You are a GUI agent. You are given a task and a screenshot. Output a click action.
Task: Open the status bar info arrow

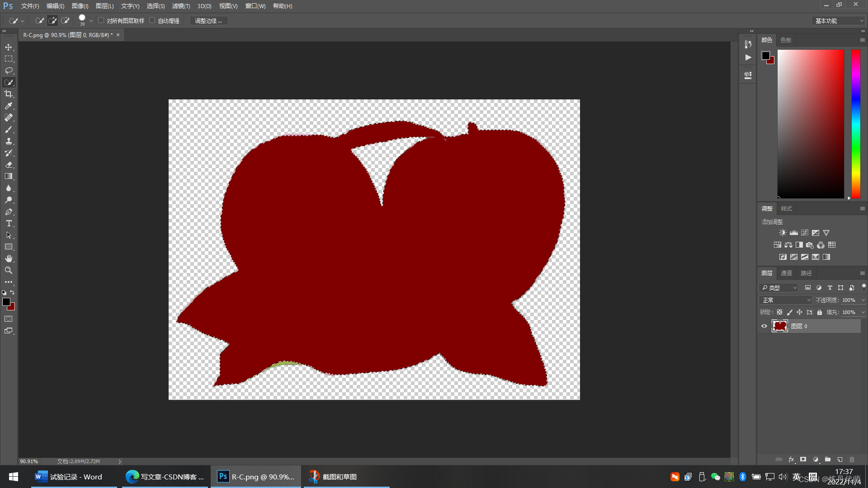[120, 462]
